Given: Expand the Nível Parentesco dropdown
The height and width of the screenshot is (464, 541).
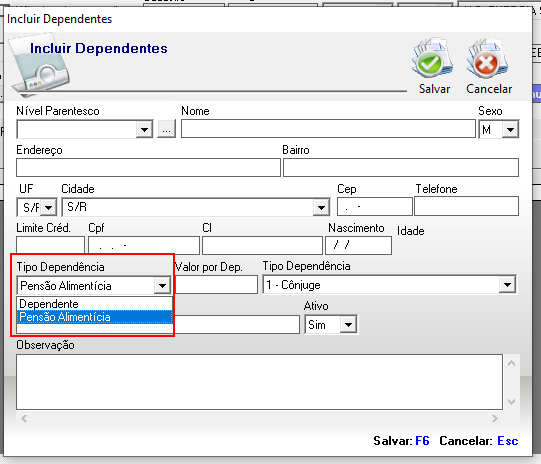Looking at the screenshot, I should (145, 130).
